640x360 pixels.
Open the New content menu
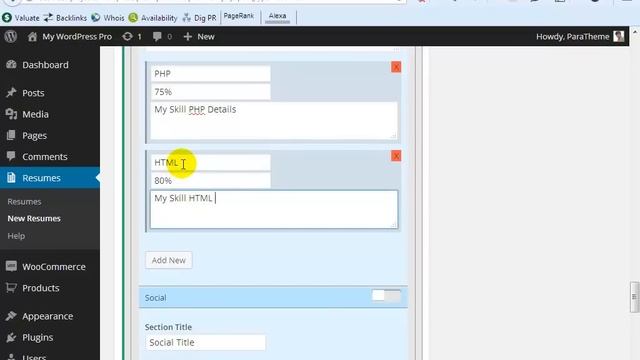pos(199,36)
